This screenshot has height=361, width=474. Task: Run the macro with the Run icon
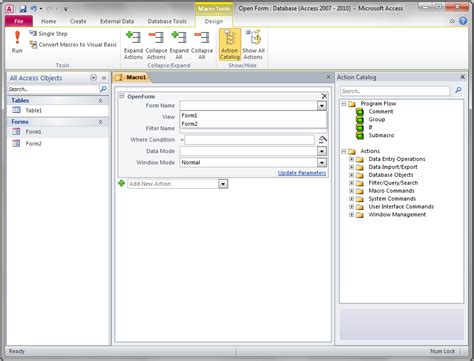(x=17, y=42)
